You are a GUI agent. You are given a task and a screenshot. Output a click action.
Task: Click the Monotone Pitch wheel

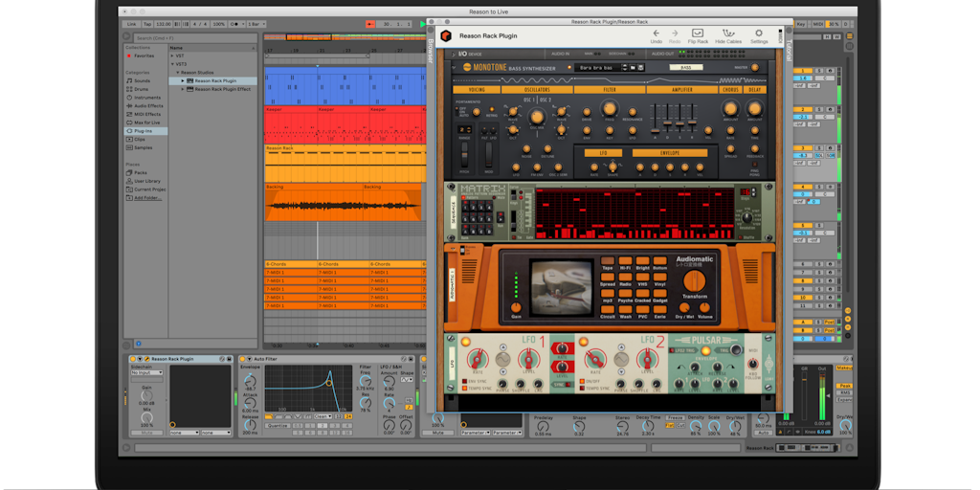click(464, 154)
